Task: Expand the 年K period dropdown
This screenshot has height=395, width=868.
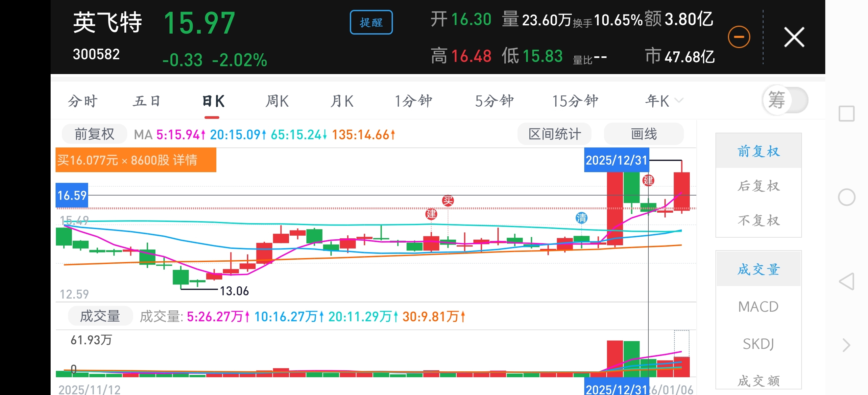Action: [x=664, y=101]
